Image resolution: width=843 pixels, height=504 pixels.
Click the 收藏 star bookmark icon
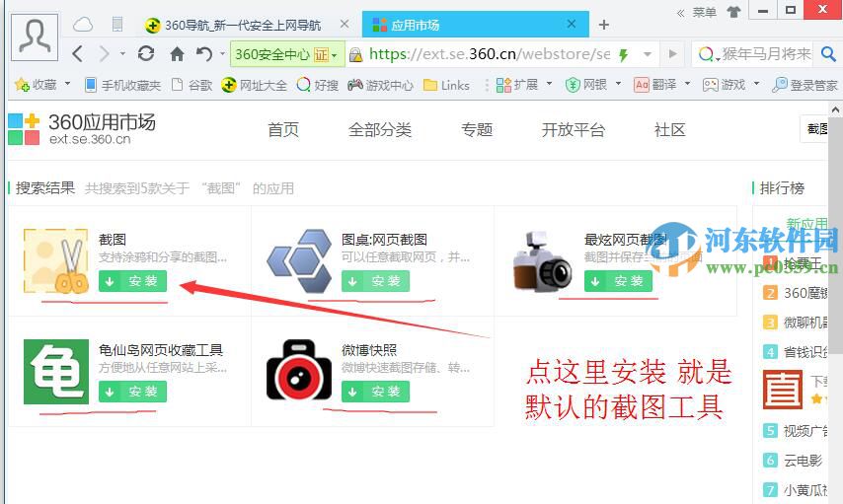click(22, 85)
